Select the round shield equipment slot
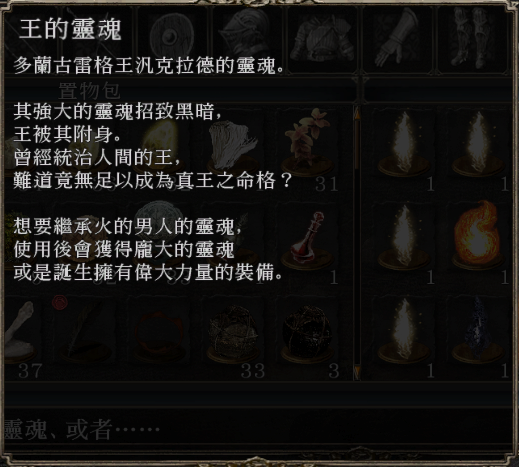Screen dimensions: 519x467 [172, 39]
